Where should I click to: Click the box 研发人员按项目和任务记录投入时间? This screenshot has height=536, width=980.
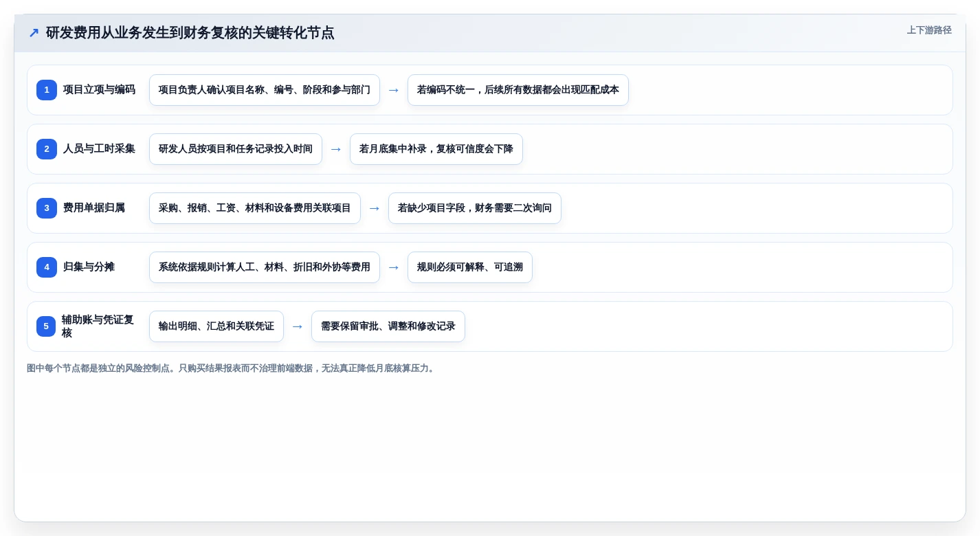tap(236, 149)
